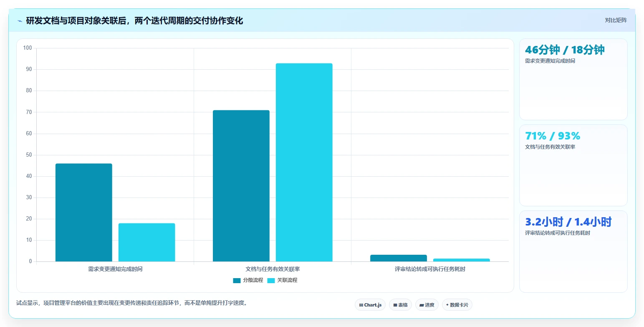Click the y-axis value 70
Image resolution: width=644 pixels, height=327 pixels.
click(29, 112)
